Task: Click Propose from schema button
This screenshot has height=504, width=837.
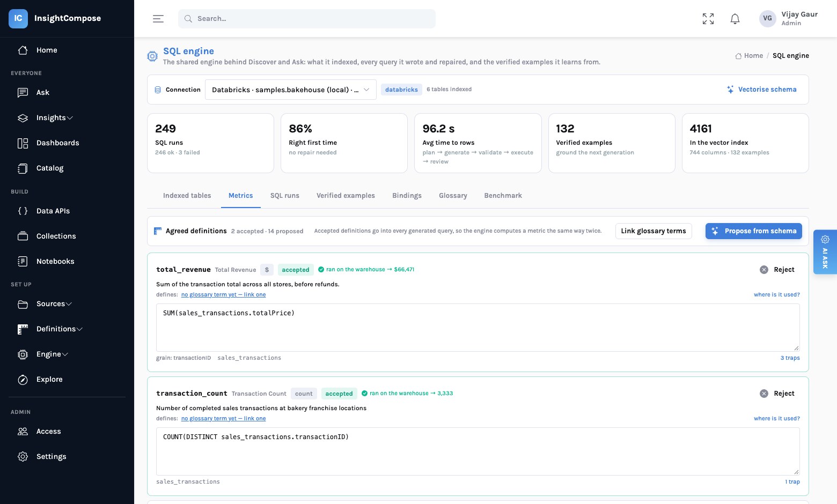Action: pyautogui.click(x=754, y=231)
